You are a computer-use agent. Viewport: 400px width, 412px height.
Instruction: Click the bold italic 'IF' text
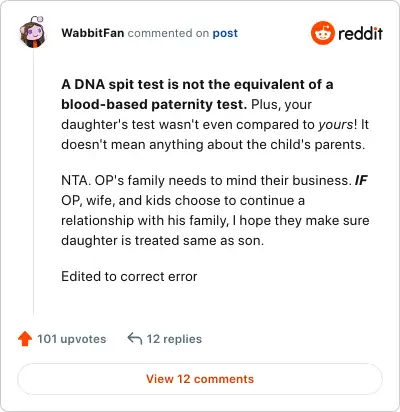[361, 181]
